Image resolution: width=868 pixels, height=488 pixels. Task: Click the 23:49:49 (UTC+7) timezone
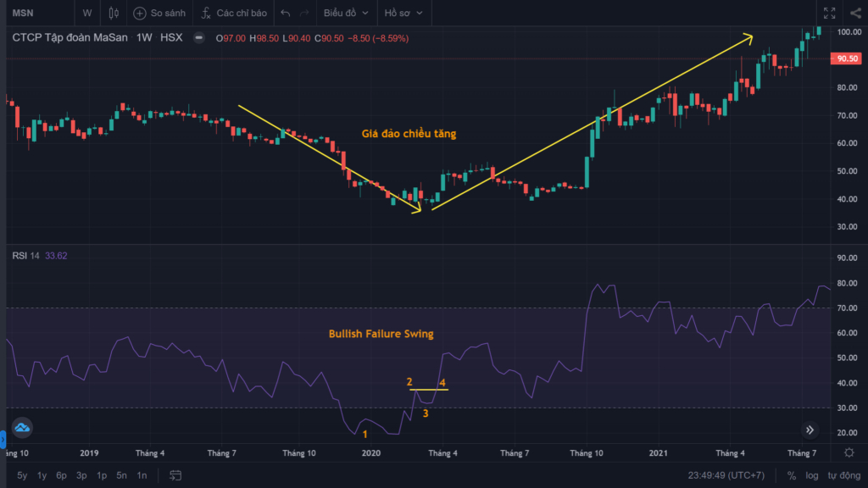(x=726, y=475)
